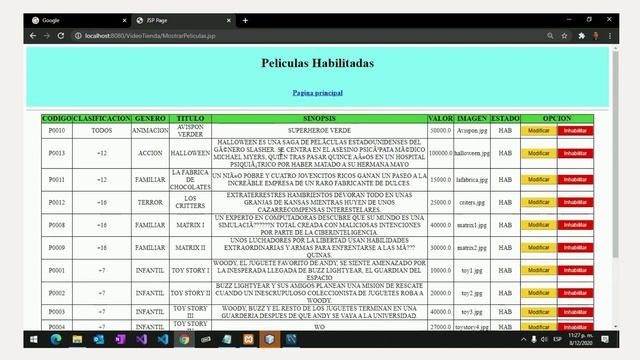Close the JSP Page tab
Image resolution: width=640 pixels, height=360 pixels.
[x=229, y=20]
